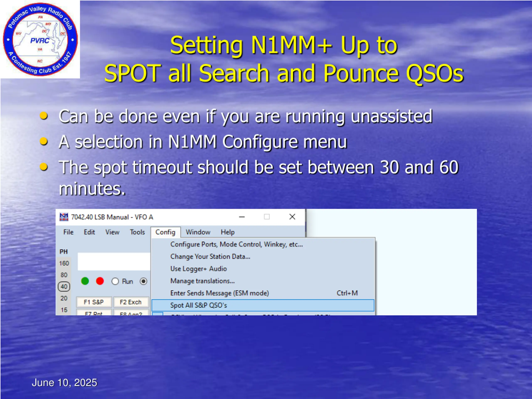Open the Edit menu
Viewport: 532px width, 399px height.
[89, 232]
